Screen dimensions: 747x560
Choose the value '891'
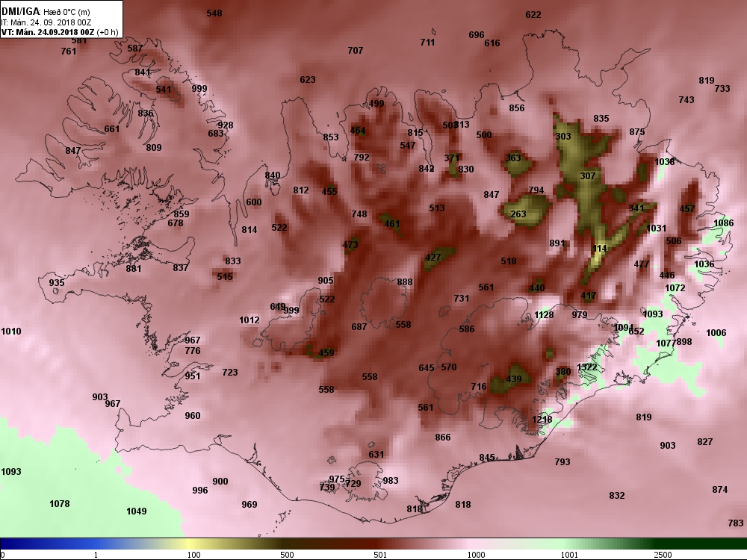[x=557, y=243]
